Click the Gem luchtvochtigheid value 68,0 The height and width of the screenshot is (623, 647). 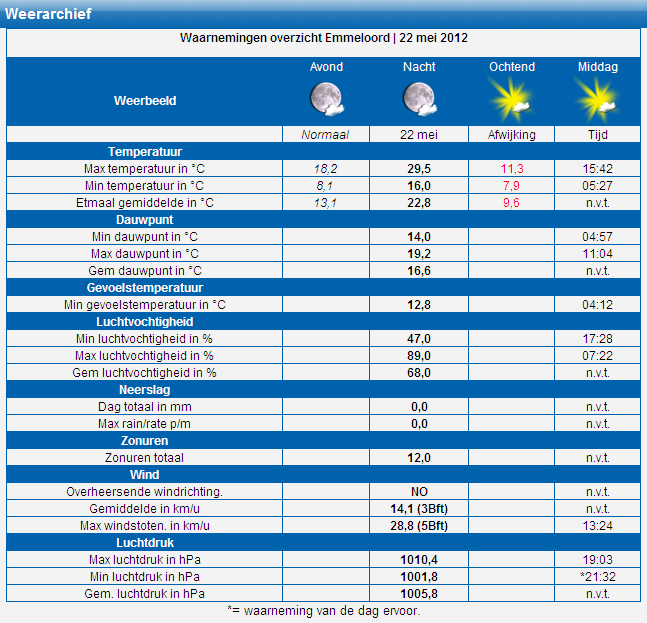click(419, 373)
